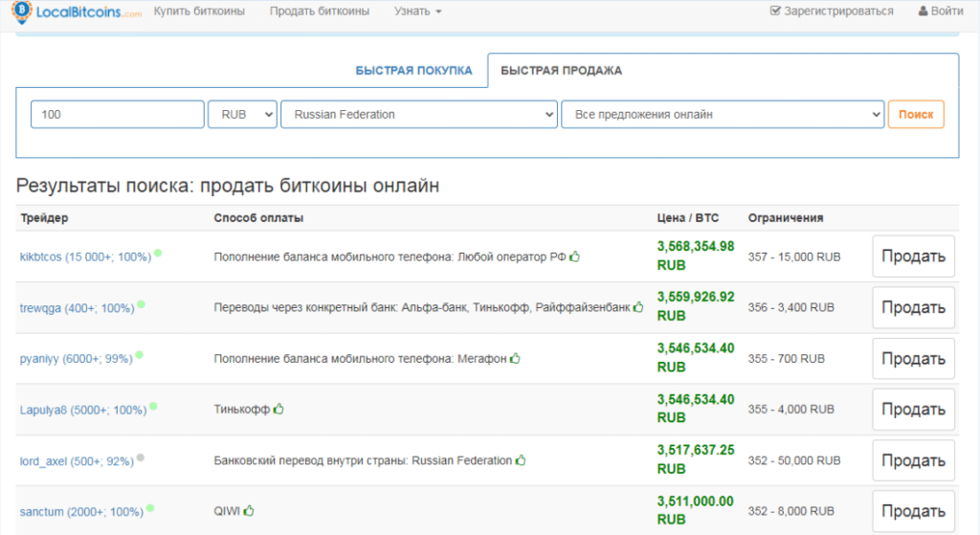980x535 pixels.
Task: Click grey offline status dot of lord_axel
Action: (x=141, y=457)
